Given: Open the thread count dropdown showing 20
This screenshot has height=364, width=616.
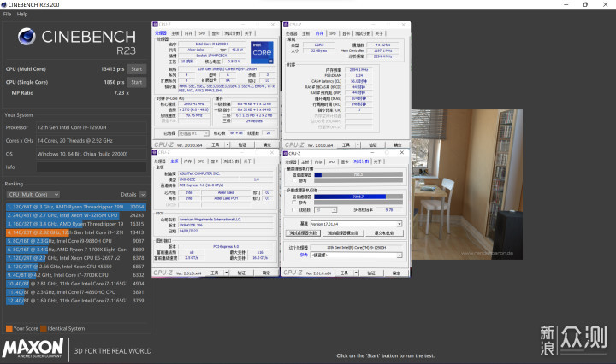Looking at the screenshot, I should pyautogui.click(x=326, y=210).
